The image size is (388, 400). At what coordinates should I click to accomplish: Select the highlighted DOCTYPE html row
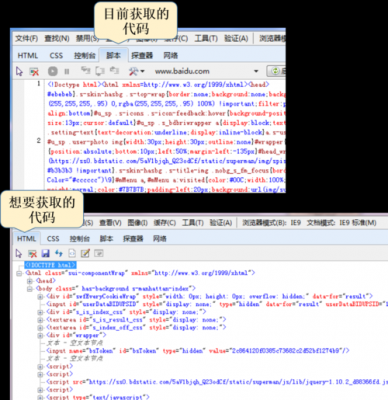50,265
